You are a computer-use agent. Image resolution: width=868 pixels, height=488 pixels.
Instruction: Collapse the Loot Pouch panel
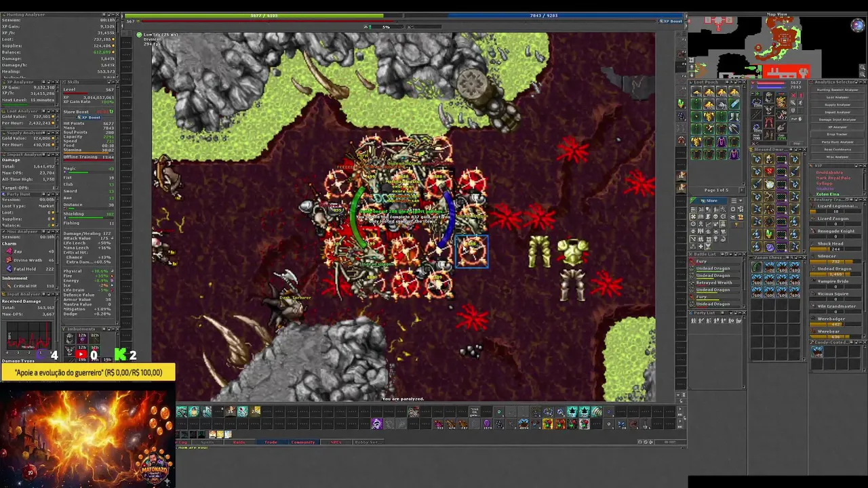740,82
